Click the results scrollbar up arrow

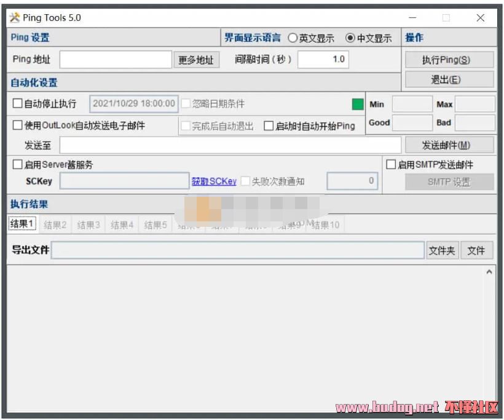point(489,271)
